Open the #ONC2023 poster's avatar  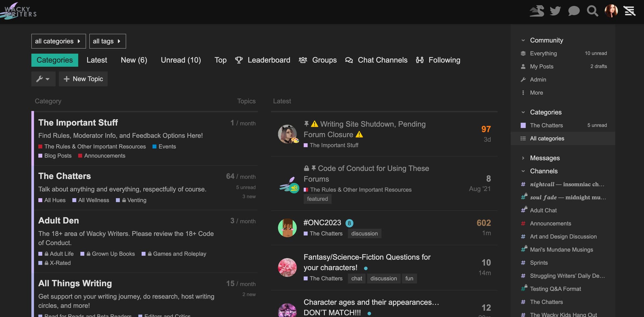(x=287, y=228)
